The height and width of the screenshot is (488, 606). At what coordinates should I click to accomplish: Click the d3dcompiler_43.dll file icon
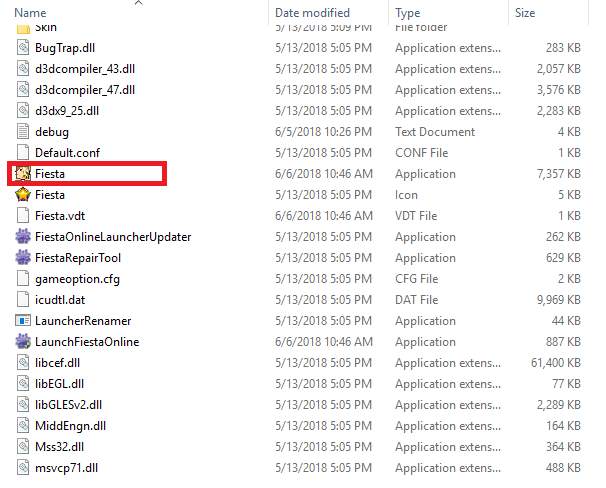(x=23, y=69)
